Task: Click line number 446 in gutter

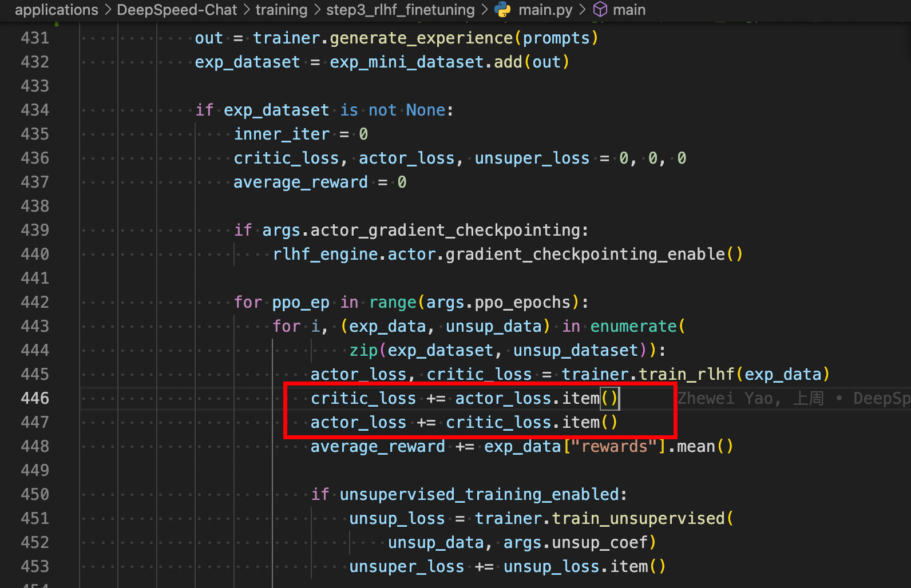Action: pyautogui.click(x=35, y=399)
